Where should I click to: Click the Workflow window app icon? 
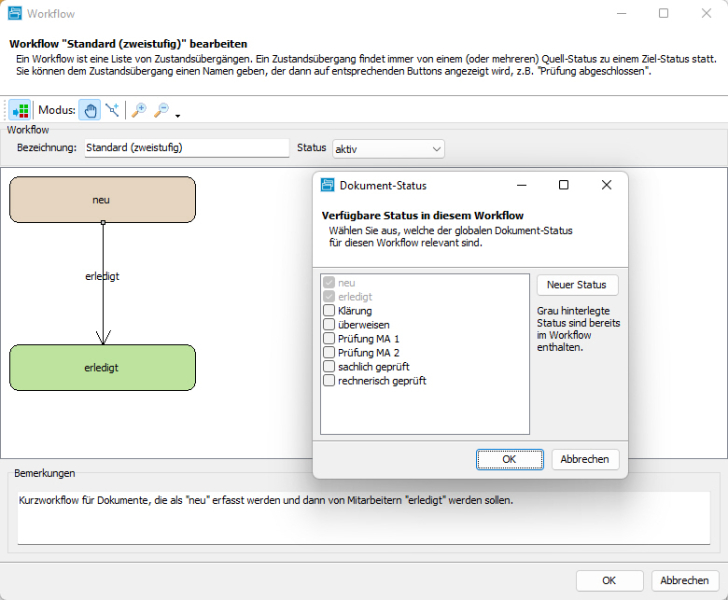click(x=14, y=13)
